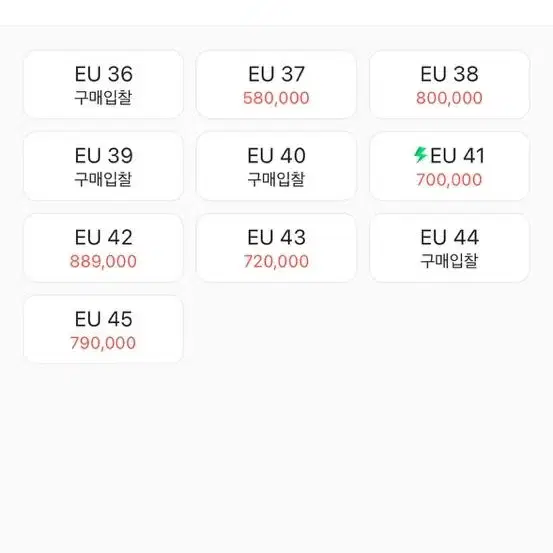
Task: Click 구매입찰 label under EU 44
Action: coord(449,261)
